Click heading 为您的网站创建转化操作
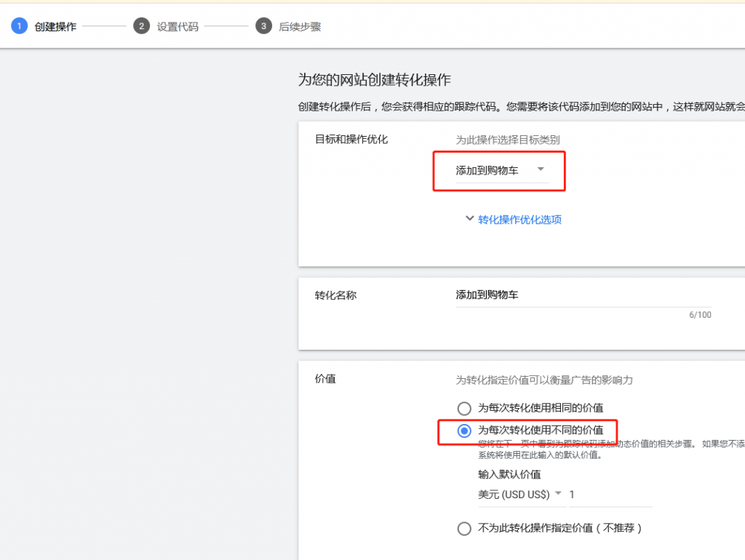 coord(375,80)
